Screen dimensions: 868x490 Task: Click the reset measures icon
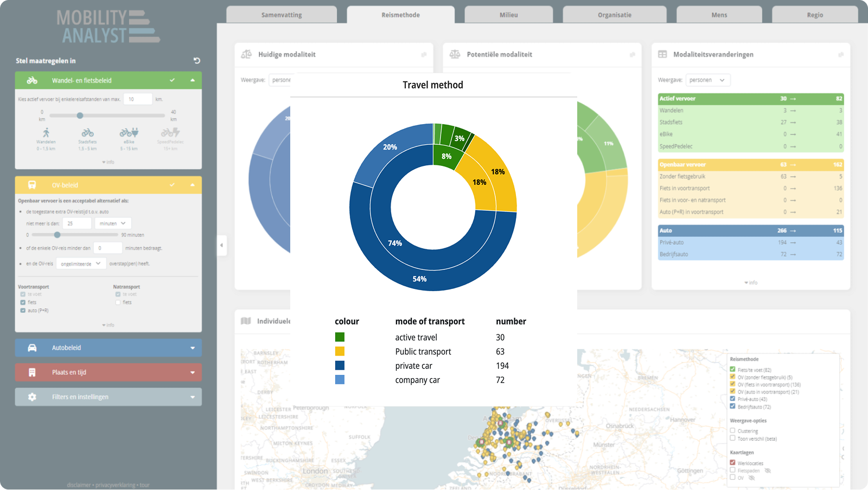[x=197, y=61]
